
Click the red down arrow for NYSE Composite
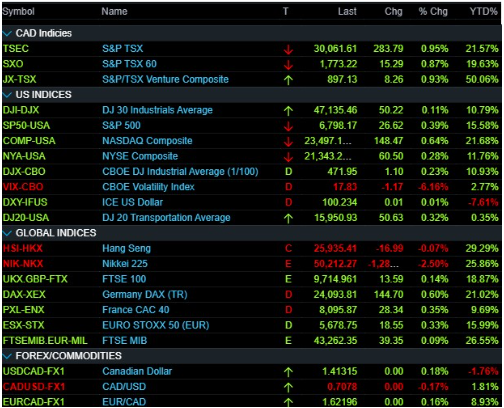288,157
